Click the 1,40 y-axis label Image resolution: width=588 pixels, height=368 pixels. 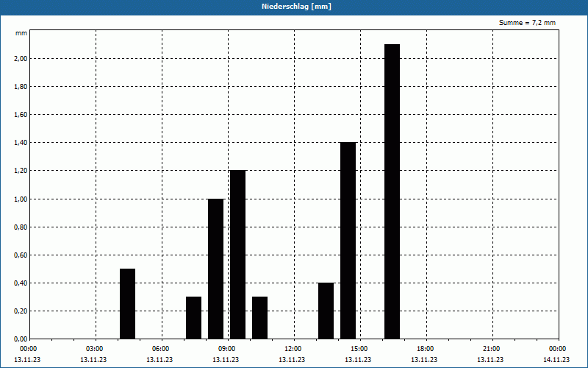click(x=21, y=143)
